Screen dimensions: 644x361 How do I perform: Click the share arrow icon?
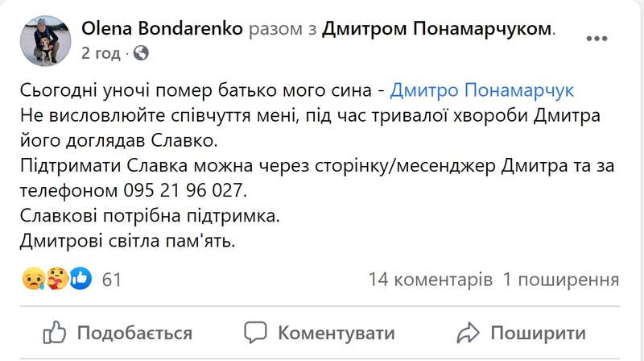468,332
